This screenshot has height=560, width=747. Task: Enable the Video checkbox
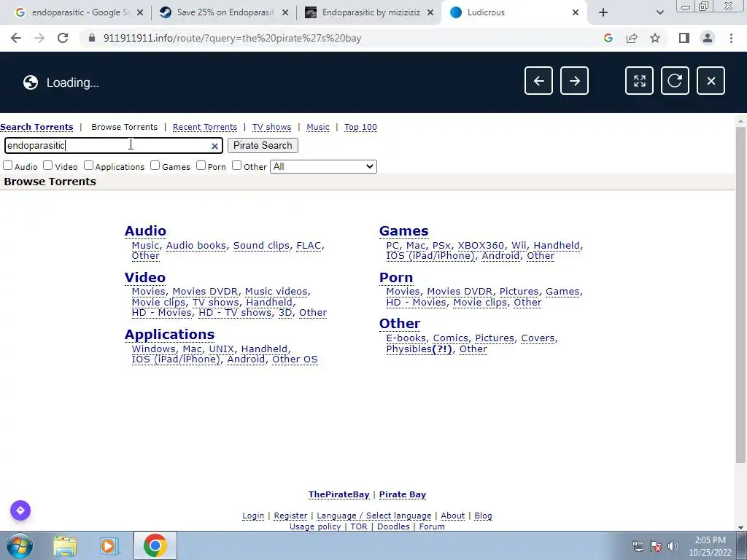pos(47,166)
